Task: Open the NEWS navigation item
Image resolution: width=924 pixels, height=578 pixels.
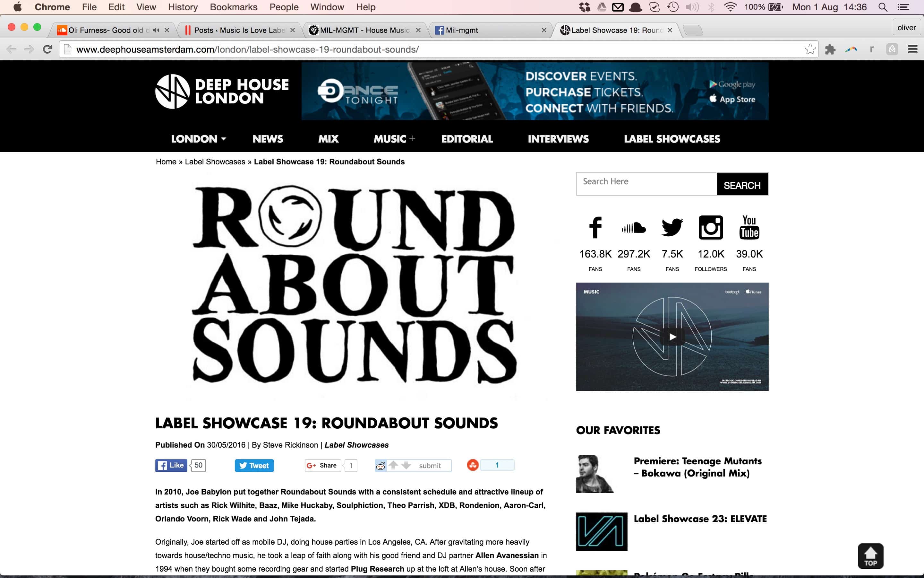Action: point(268,139)
